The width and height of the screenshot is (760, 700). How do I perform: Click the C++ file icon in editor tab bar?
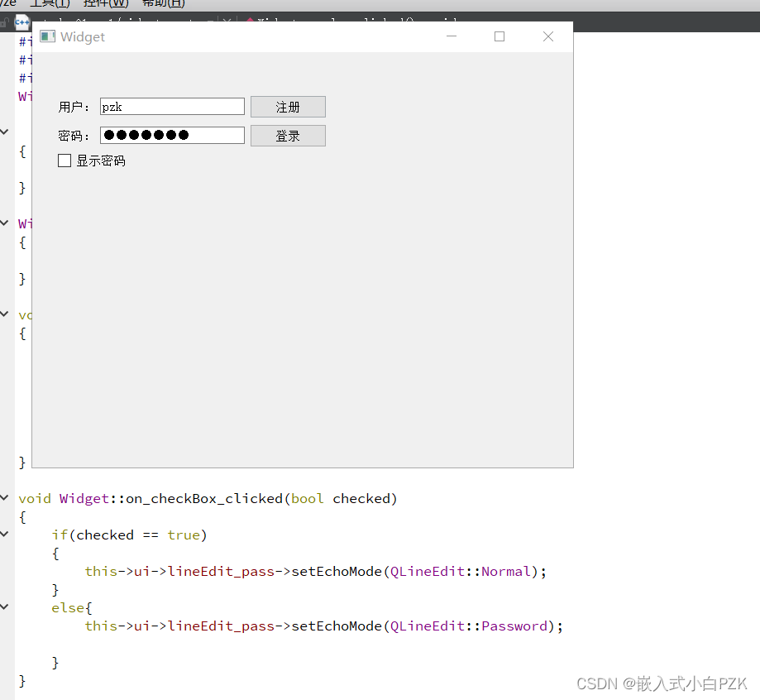[x=22, y=22]
